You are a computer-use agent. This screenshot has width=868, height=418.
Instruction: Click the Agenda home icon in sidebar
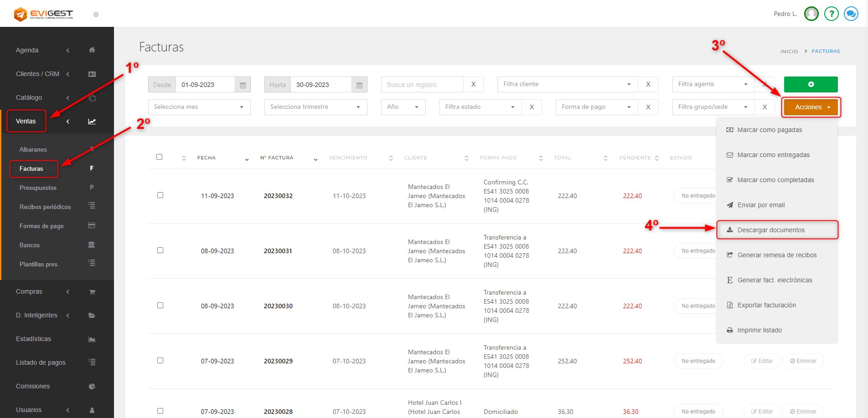(x=92, y=50)
